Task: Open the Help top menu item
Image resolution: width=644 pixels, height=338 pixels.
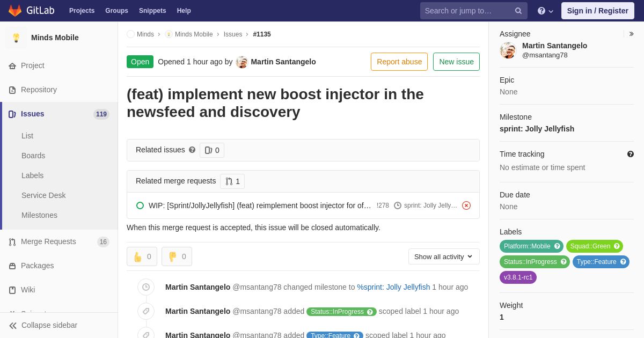Action: coord(184,11)
